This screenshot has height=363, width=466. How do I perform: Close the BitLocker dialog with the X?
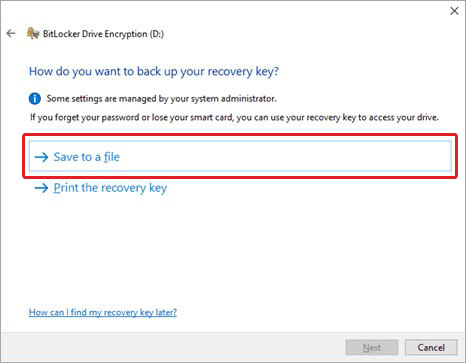click(x=454, y=11)
